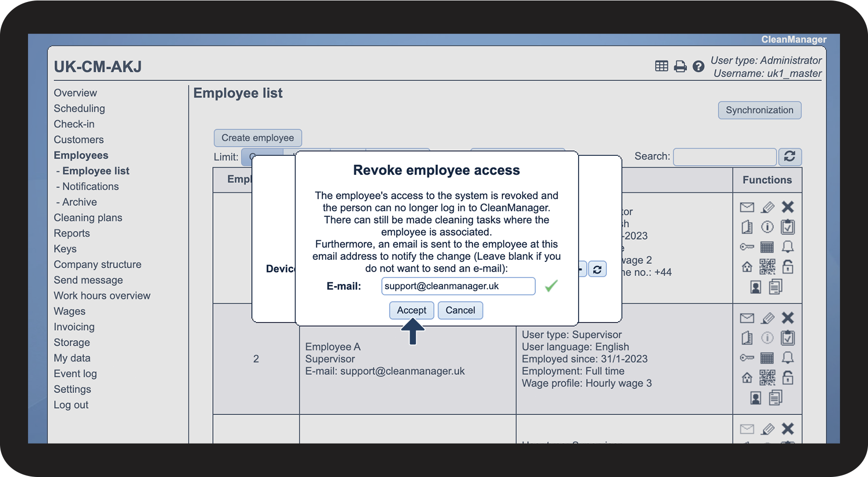Image resolution: width=868 pixels, height=477 pixels.
Task: Click portrait photo icon in Employee A row
Action: [x=756, y=398]
